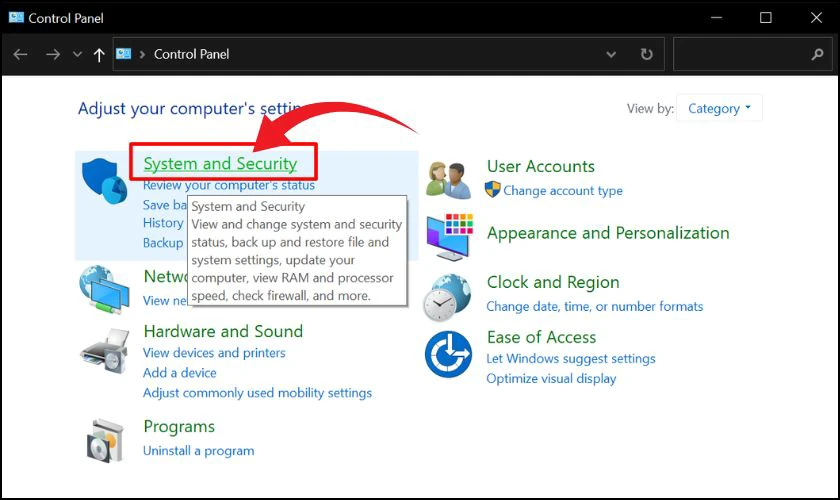Click the Appearance and Personalization monitor icon
840x500 pixels.
450,237
